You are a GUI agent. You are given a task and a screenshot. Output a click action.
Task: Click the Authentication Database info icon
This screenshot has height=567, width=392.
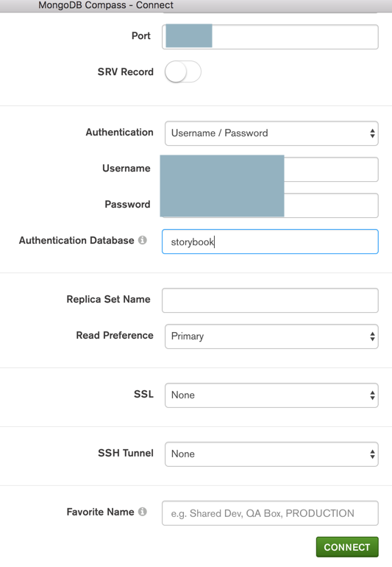click(143, 240)
